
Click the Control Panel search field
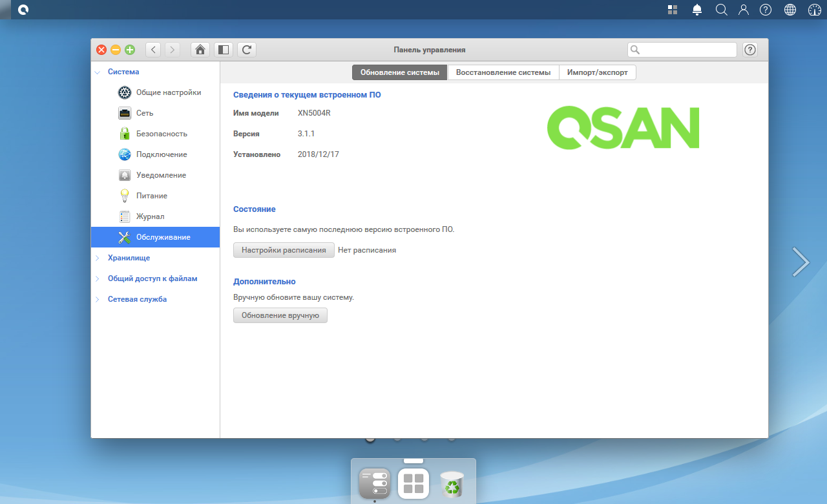click(682, 50)
